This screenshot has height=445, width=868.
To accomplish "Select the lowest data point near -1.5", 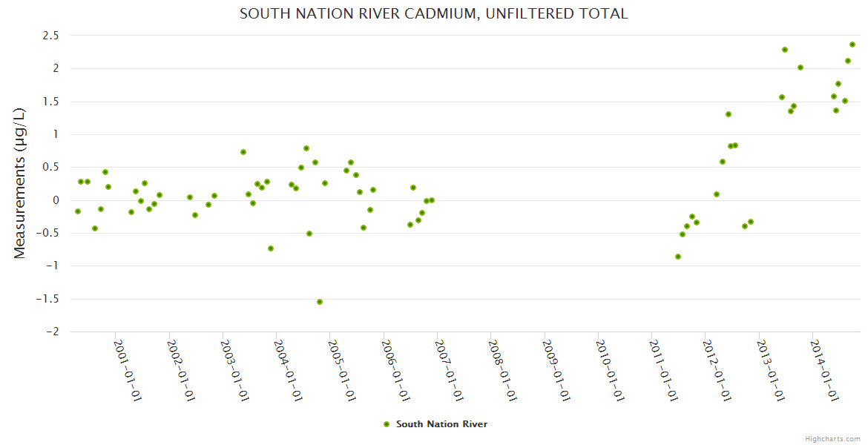I will [x=320, y=302].
